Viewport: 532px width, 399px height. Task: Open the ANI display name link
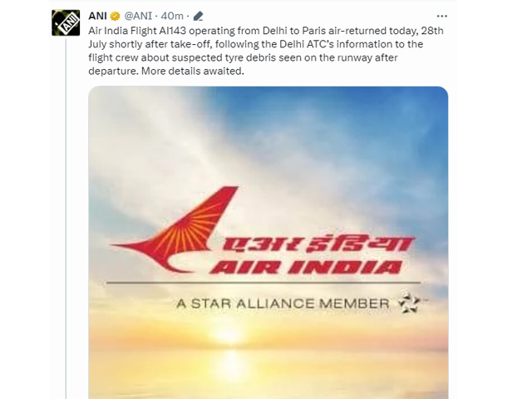pyautogui.click(x=98, y=16)
